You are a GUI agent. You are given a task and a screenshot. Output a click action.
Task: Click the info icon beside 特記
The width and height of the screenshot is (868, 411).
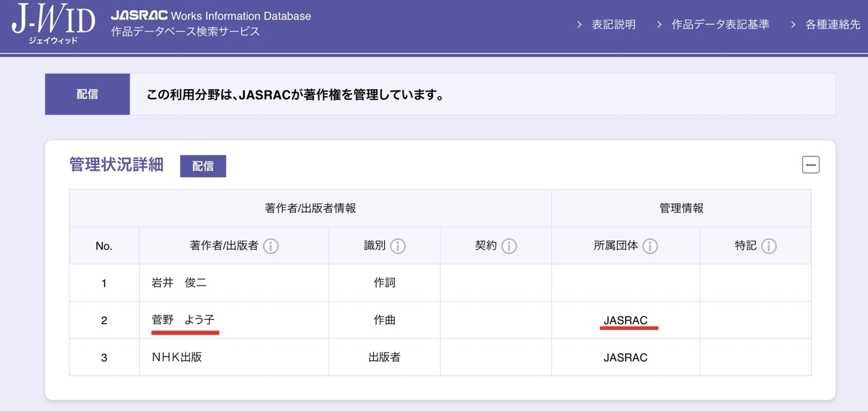coord(769,247)
